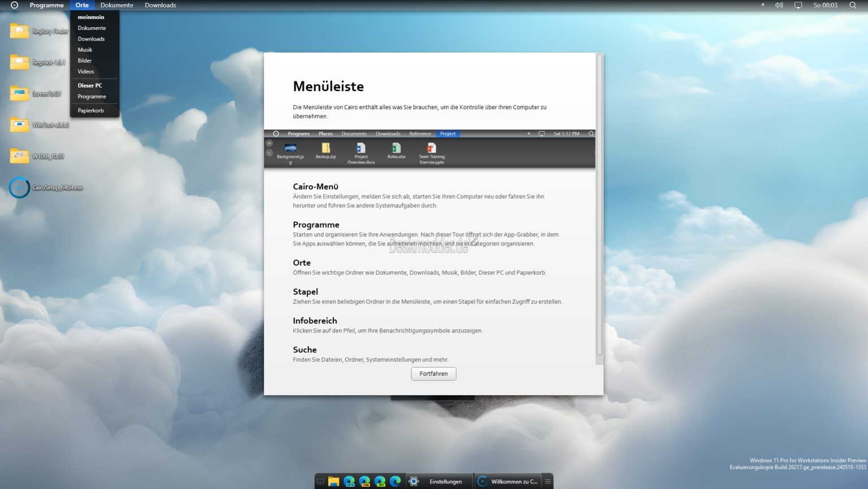Open the Registry Finder folder on the desktop
This screenshot has width=868, height=489.
[x=20, y=31]
